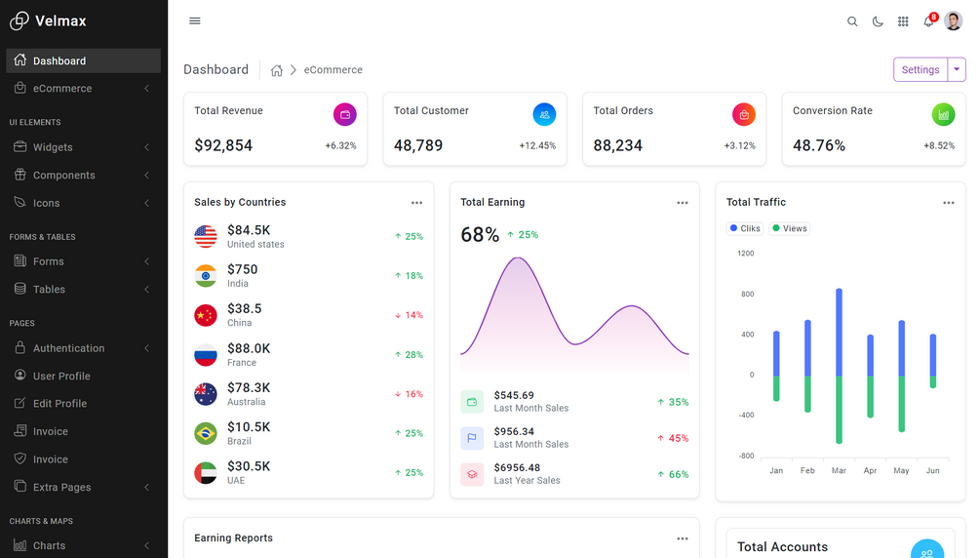
Task: Open the apps grid icon
Action: coord(903,21)
